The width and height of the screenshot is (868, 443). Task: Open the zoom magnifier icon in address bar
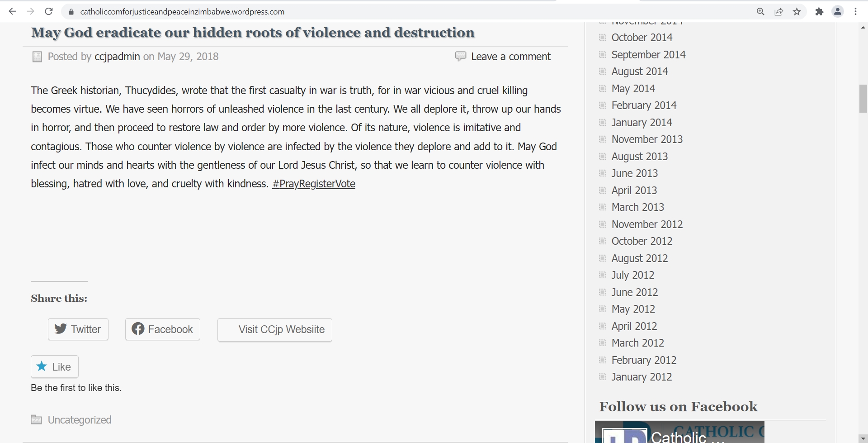point(760,12)
